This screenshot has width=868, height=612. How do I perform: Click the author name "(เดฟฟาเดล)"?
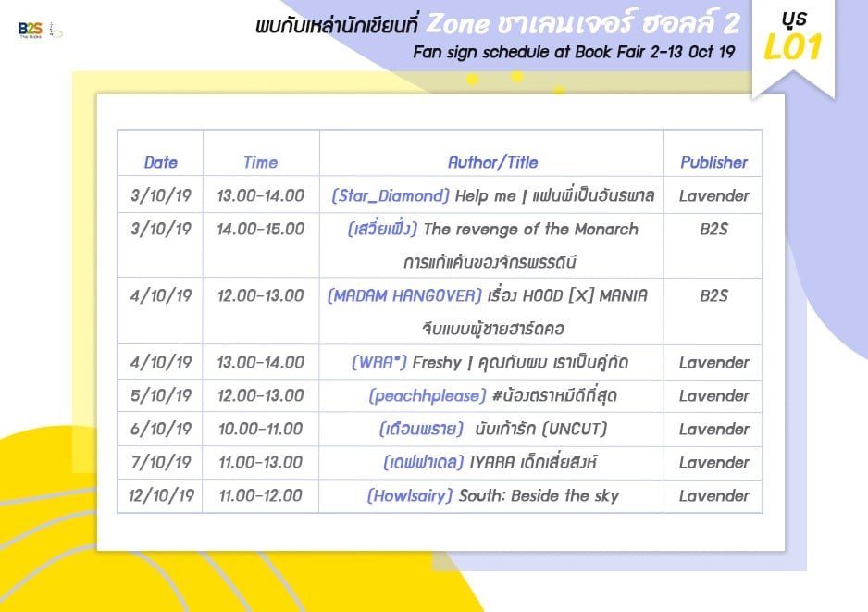point(424,462)
